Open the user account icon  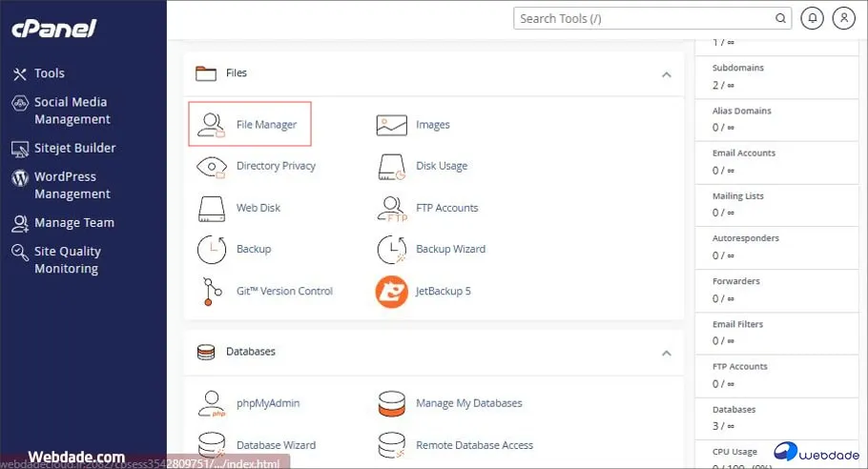tap(843, 18)
